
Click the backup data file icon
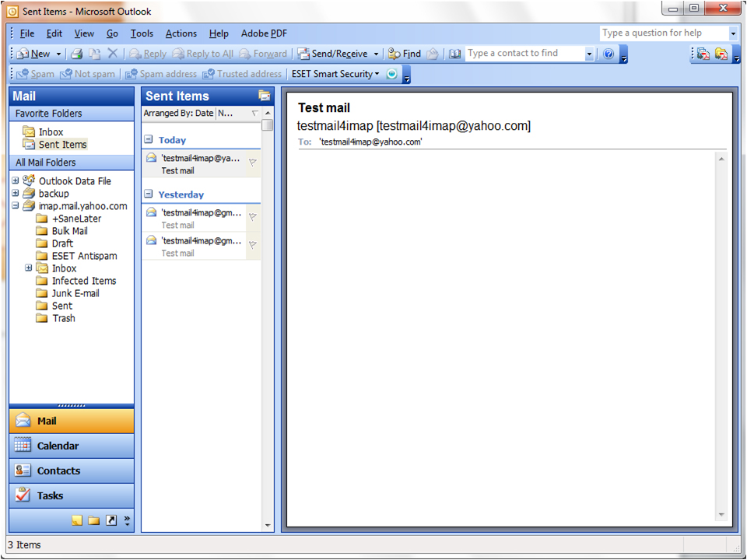pos(29,194)
